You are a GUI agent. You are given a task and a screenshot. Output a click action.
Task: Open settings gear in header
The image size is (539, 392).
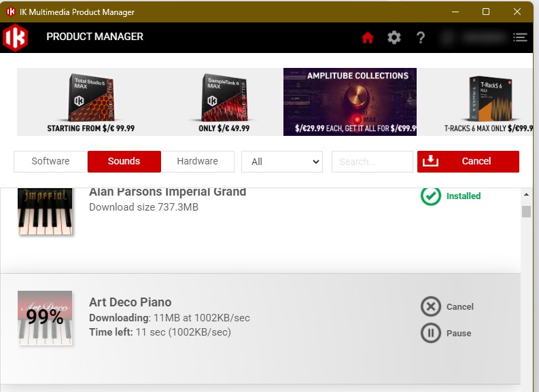tap(394, 37)
